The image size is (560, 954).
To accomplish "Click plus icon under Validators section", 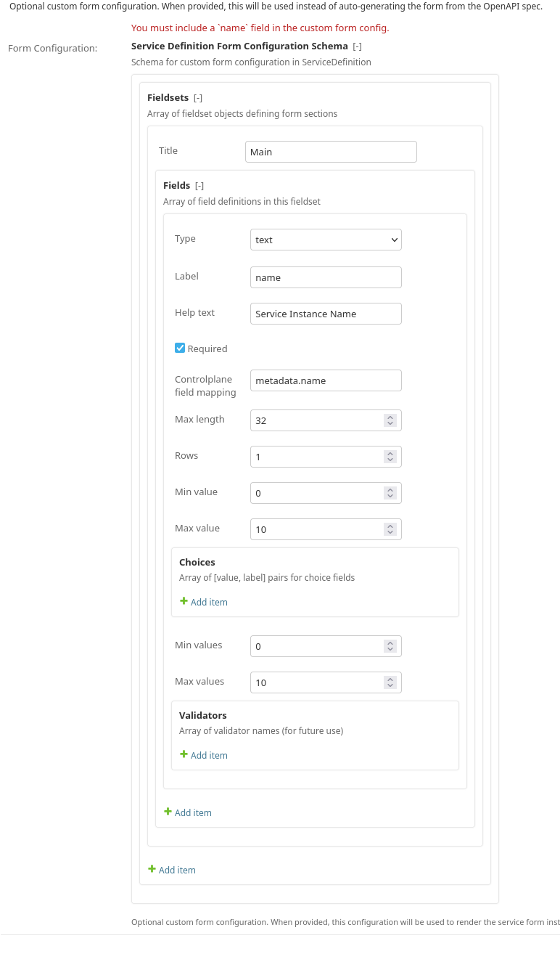I will pos(184,754).
